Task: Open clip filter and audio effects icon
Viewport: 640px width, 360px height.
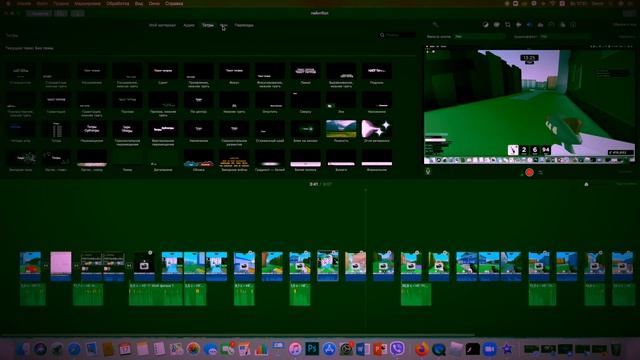Action: [x=562, y=25]
